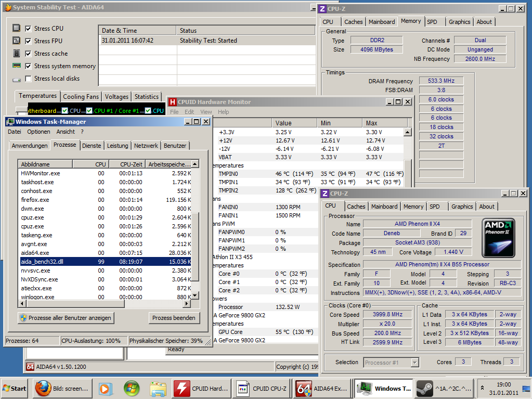
Task: Click process list horizontal scrollbar right arrow
Action: coord(186,304)
